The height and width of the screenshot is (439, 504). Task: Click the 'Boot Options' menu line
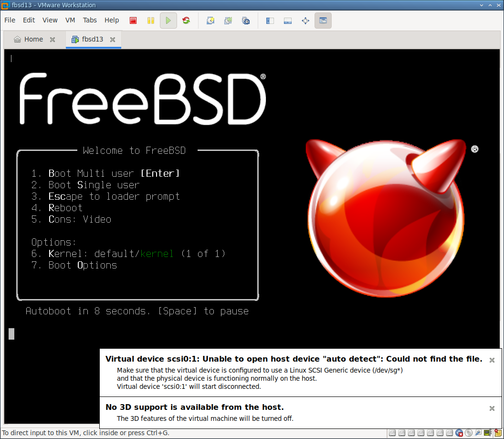pos(74,265)
